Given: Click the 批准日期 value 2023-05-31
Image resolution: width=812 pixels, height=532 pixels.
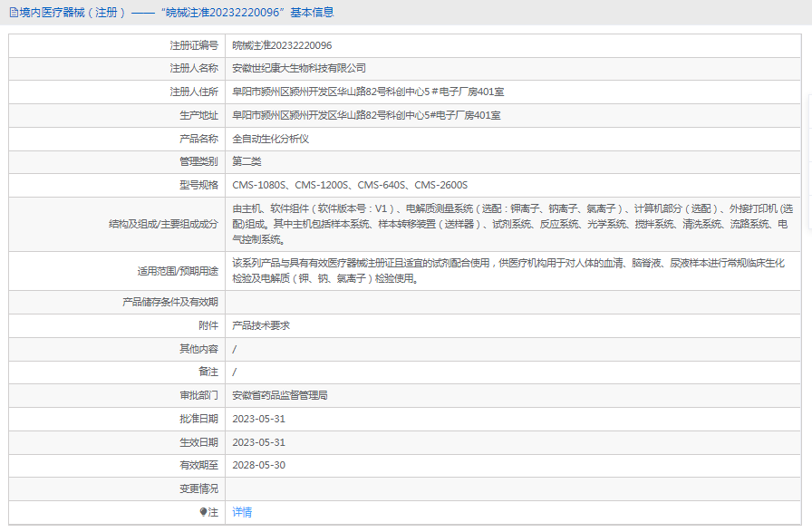Looking at the screenshot, I should (258, 419).
